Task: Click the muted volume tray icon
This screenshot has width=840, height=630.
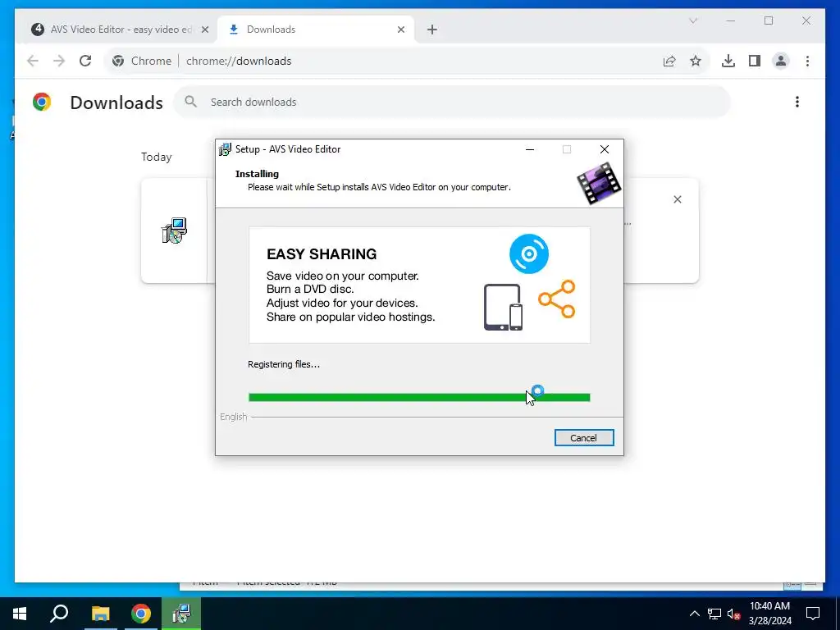Action: pos(734,614)
